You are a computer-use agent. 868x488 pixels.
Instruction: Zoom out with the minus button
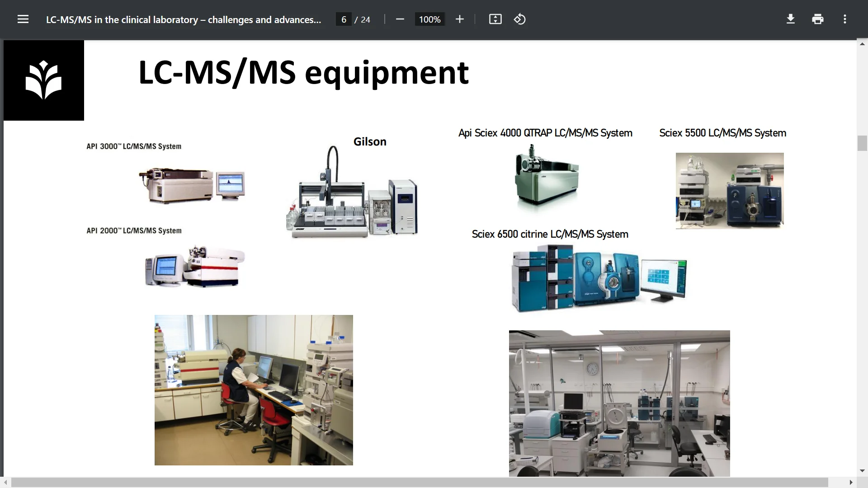click(400, 19)
